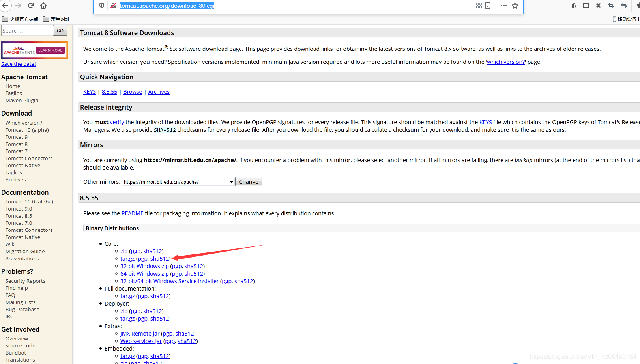Image resolution: width=640 pixels, height=364 pixels.
Task: Open pgp signature for Core zip
Action: (x=136, y=251)
